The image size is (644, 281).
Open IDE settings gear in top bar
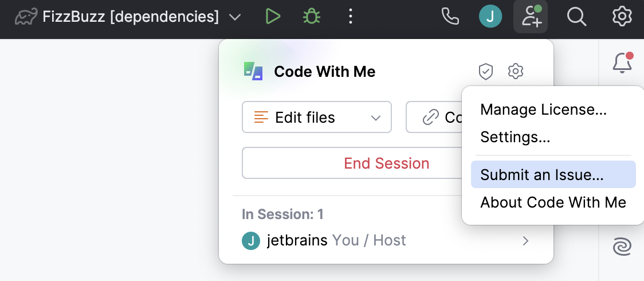tap(622, 17)
